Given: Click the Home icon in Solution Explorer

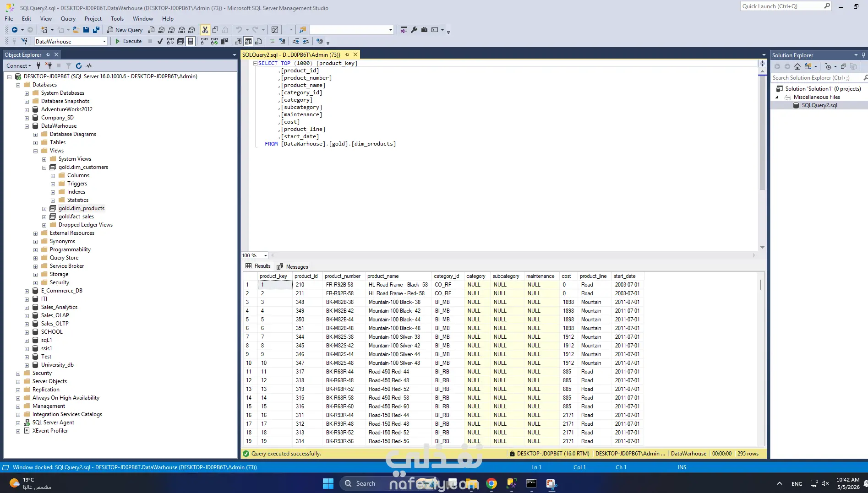Looking at the screenshot, I should click(x=797, y=66).
